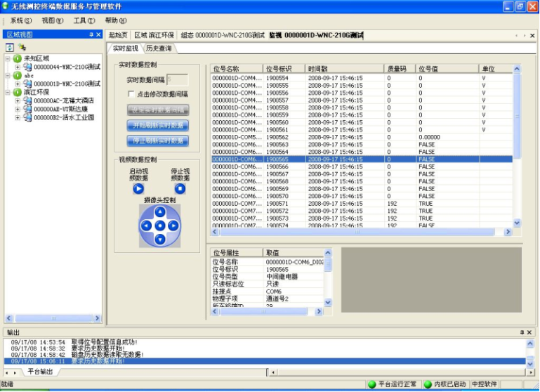
Task: Enable 点击修改数据间隔 checkbox
Action: click(x=131, y=93)
